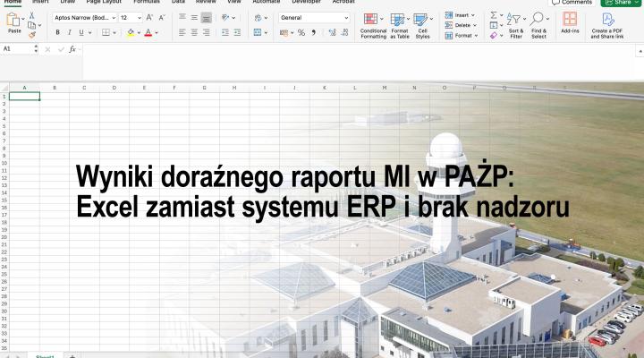Click Create a PDF and Share link
This screenshot has height=358, width=644.
(x=607, y=25)
